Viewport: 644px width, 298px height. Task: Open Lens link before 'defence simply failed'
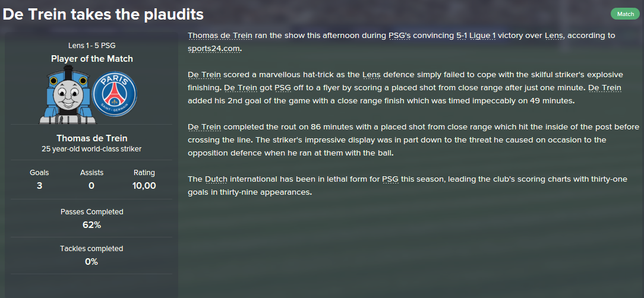371,75
